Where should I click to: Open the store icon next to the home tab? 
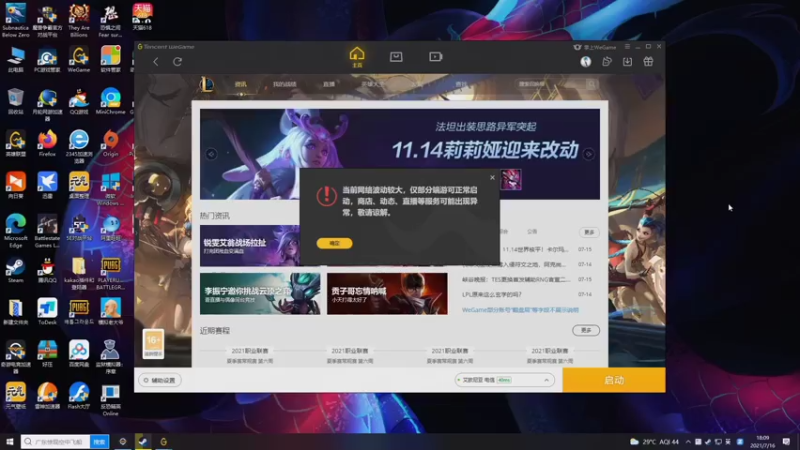pyautogui.click(x=396, y=57)
